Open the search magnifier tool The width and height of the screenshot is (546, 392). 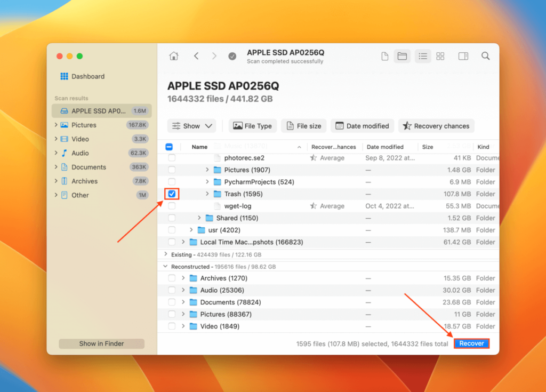(485, 55)
